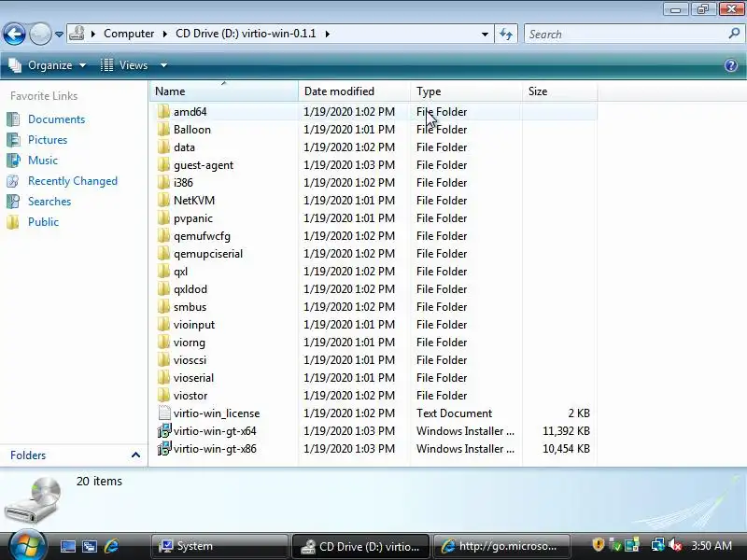Open the Pictures favorite link
Viewport: 747px width, 560px height.
(x=48, y=139)
